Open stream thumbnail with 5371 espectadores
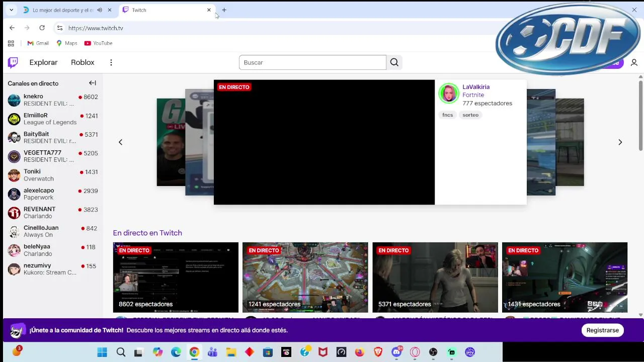 (435, 278)
